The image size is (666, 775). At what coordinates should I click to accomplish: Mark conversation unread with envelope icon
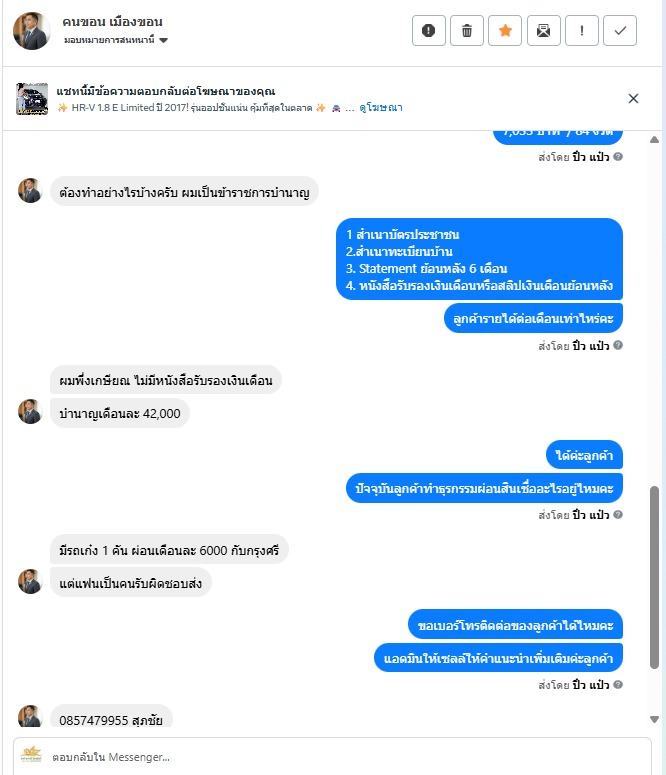pos(543,31)
